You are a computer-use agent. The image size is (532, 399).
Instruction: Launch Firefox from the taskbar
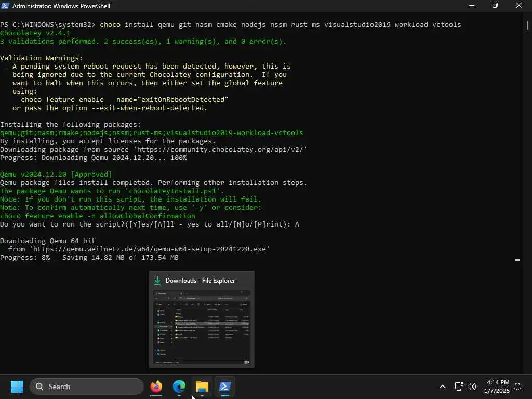[156, 387]
